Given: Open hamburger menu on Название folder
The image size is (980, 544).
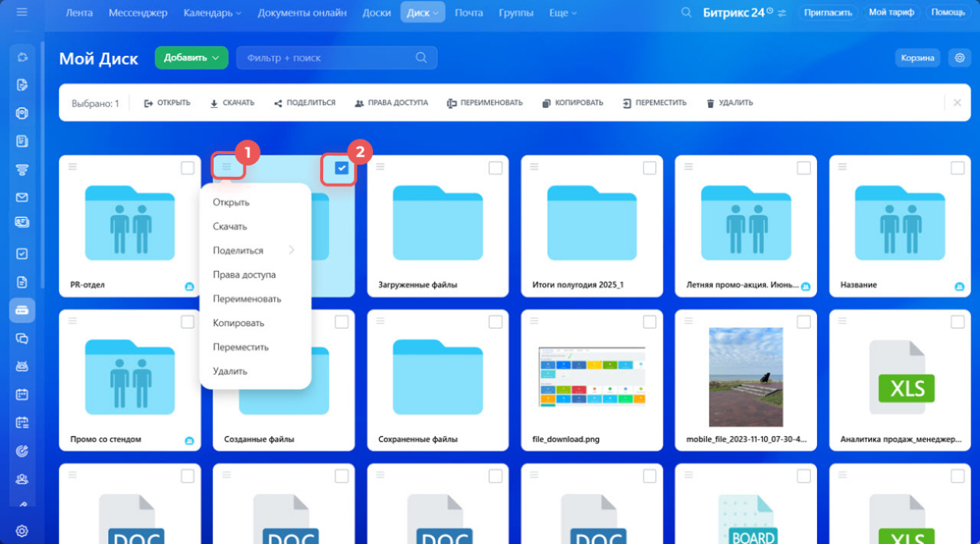Looking at the screenshot, I should (842, 166).
